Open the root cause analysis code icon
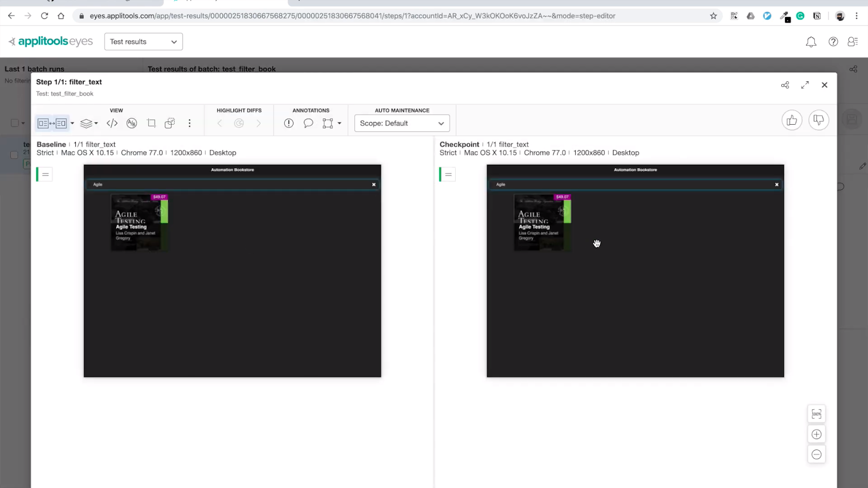This screenshot has width=868, height=488. [x=112, y=124]
